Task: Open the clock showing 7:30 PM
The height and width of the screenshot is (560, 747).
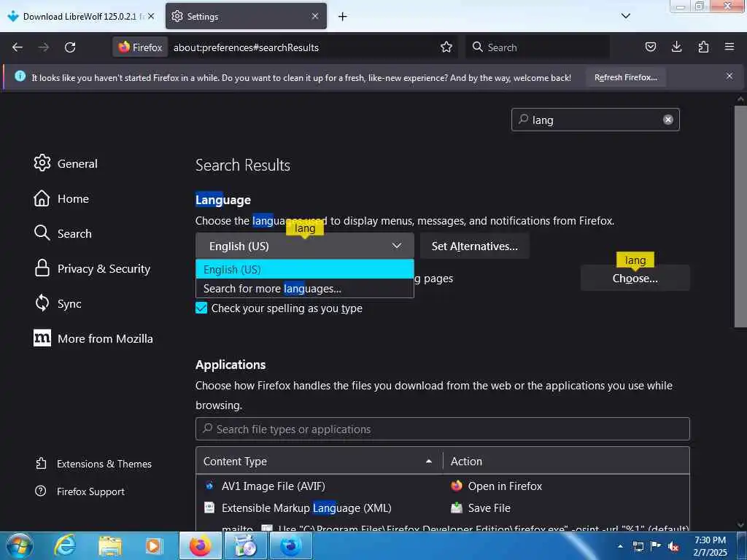Action: pyautogui.click(x=710, y=546)
